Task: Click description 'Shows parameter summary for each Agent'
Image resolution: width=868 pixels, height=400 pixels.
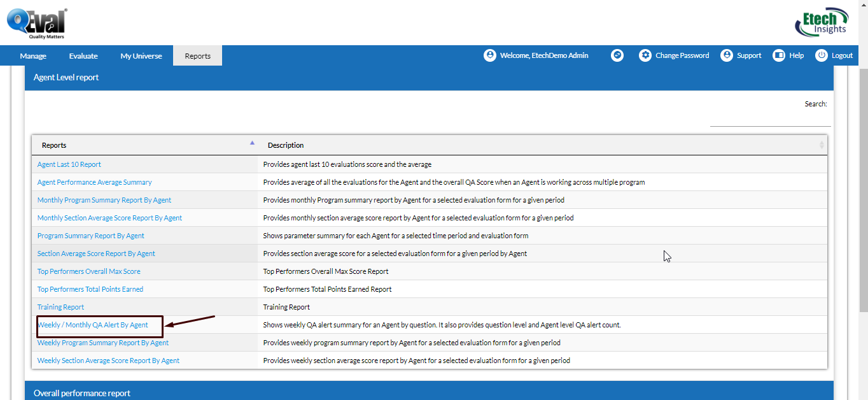Action: click(396, 236)
